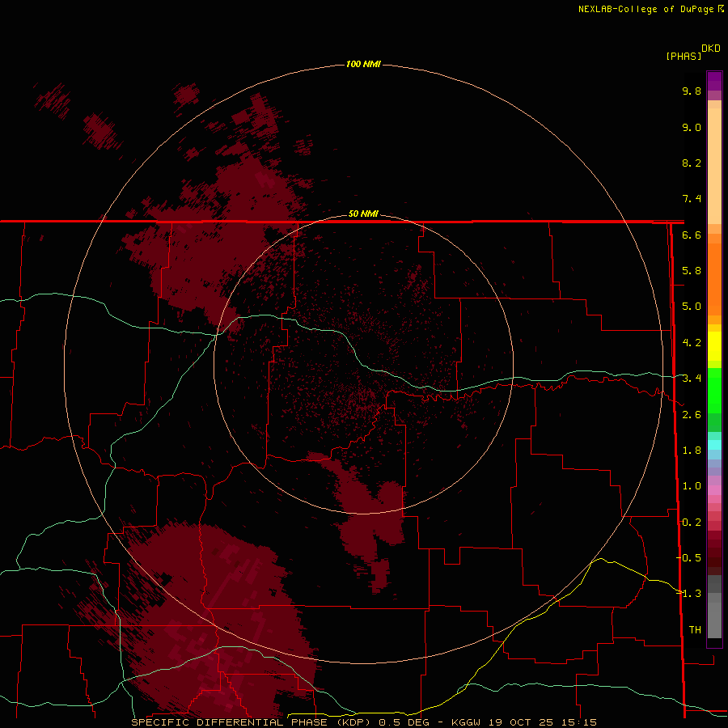Click the 4.2 legend value
This screenshot has width=728, height=728.
click(x=692, y=343)
